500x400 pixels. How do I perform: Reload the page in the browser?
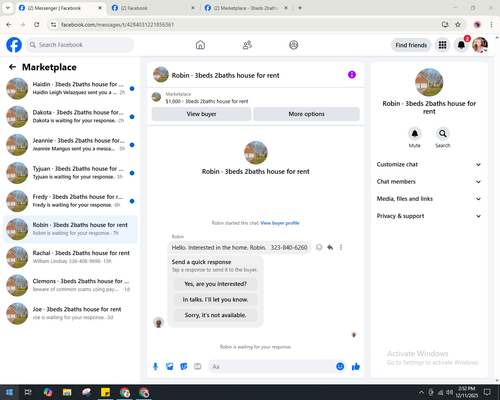click(37, 24)
